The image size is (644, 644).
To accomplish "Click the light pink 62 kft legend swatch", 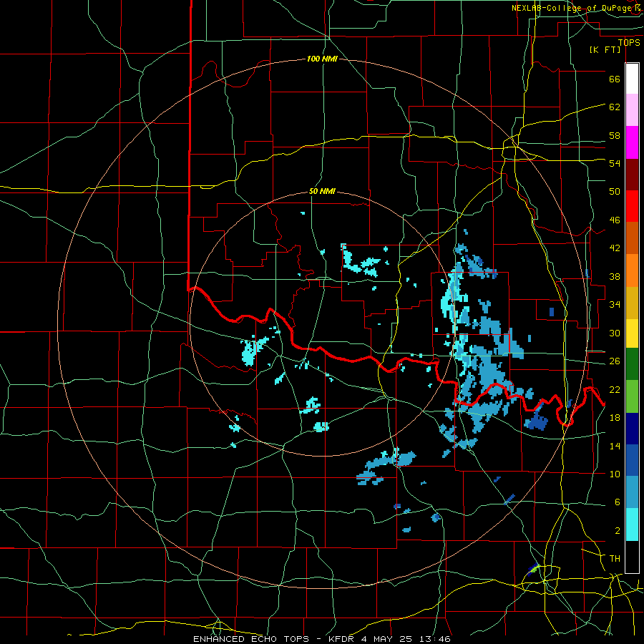I will (x=632, y=110).
